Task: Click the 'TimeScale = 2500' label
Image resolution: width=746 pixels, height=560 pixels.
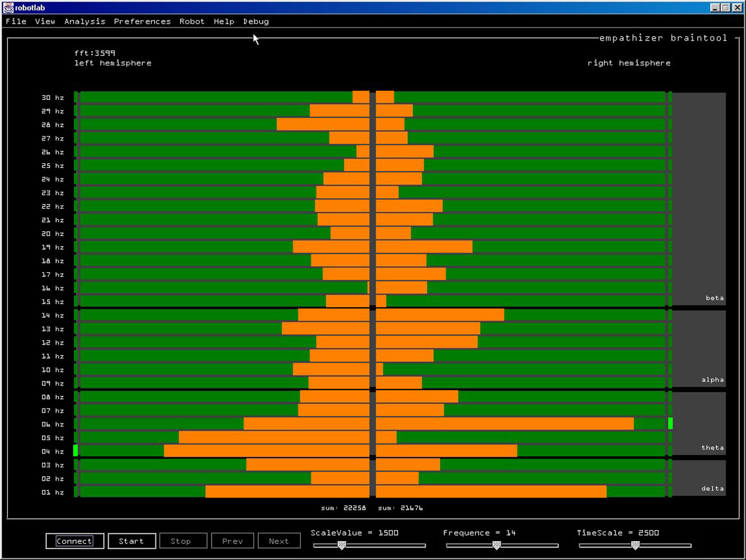Action: pyautogui.click(x=618, y=533)
